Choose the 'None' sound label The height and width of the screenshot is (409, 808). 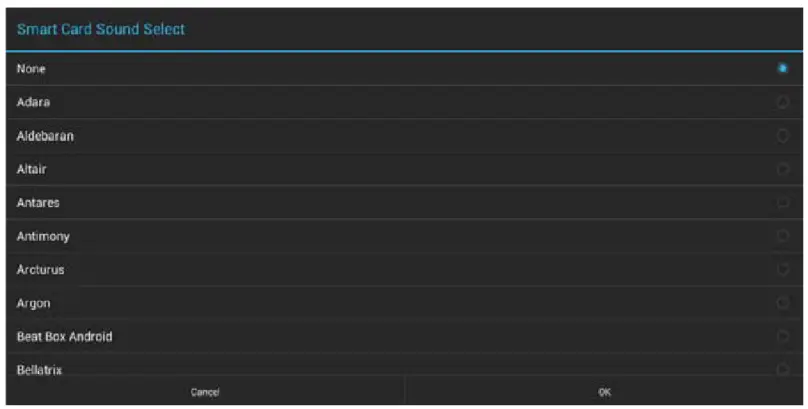(31, 69)
